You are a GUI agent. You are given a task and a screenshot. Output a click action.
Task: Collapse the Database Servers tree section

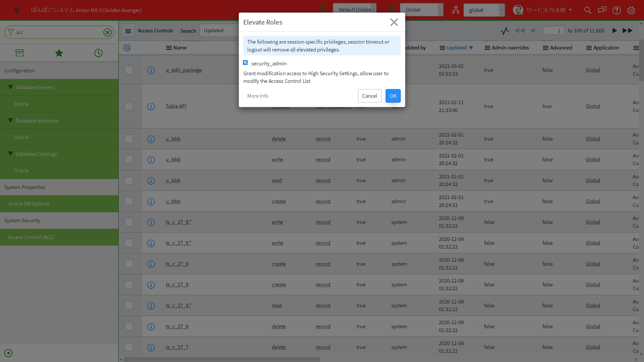point(10,87)
